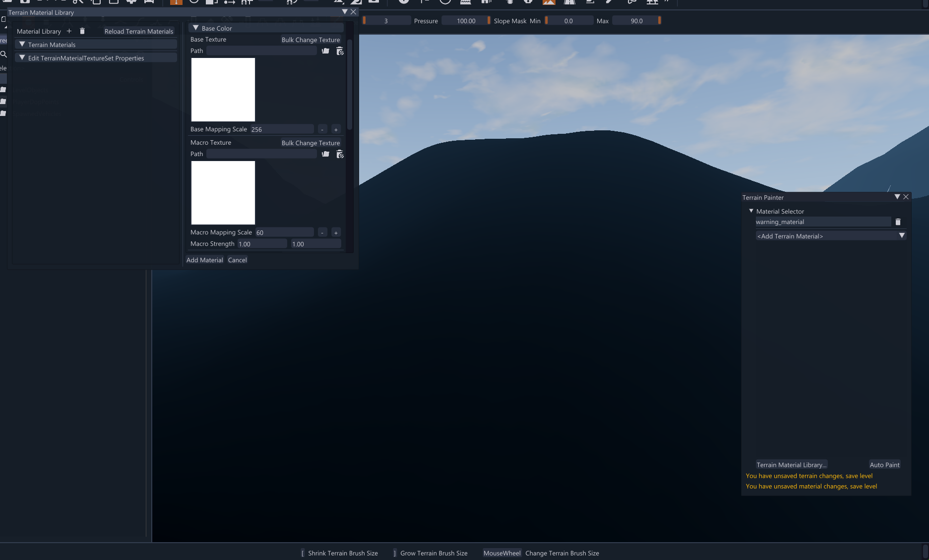Add a new material with the plus icon
The width and height of the screenshot is (929, 560).
point(69,31)
